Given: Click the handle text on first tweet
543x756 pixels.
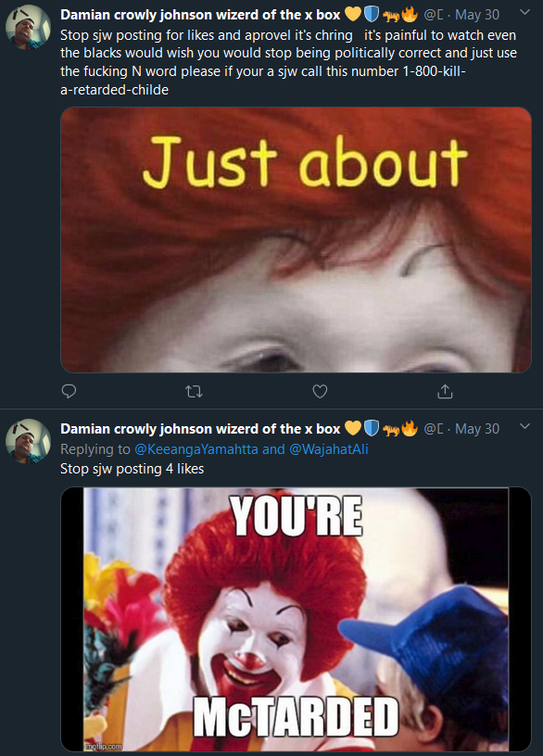Looking at the screenshot, I should [x=433, y=15].
